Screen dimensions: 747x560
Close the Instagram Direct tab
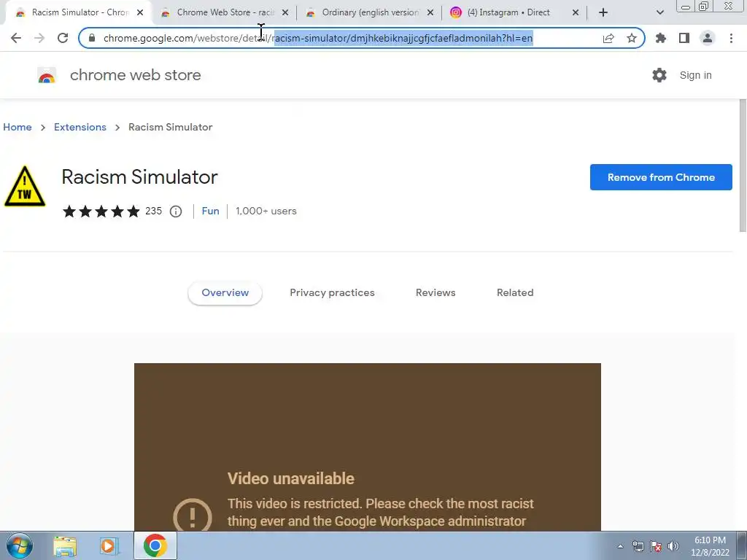(576, 13)
